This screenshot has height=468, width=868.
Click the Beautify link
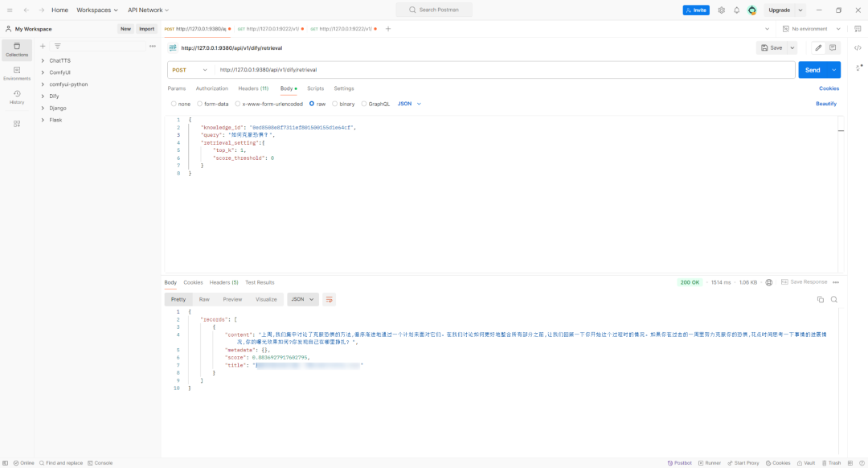(x=826, y=104)
